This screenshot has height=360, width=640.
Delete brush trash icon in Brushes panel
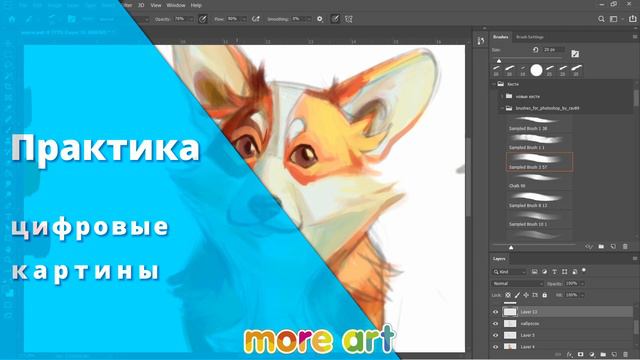point(625,247)
